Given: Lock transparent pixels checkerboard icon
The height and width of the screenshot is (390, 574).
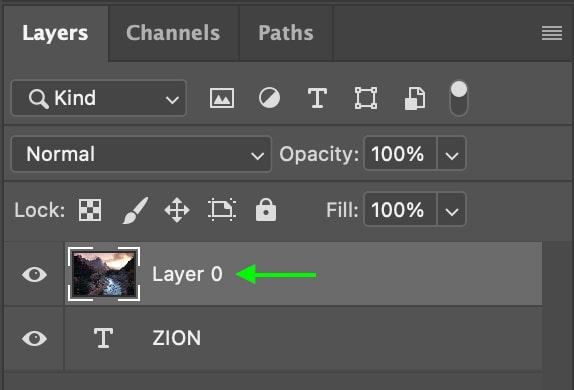Looking at the screenshot, I should click(x=90, y=210).
